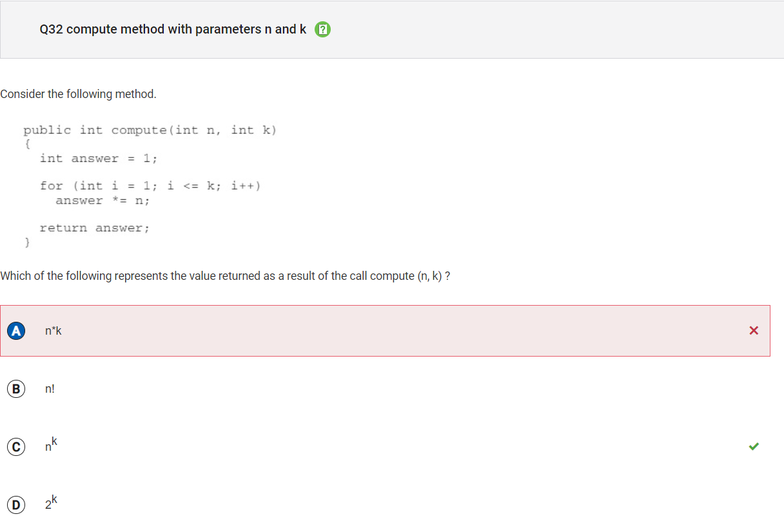Select answer choice A circle
784x532 pixels.
(16, 331)
